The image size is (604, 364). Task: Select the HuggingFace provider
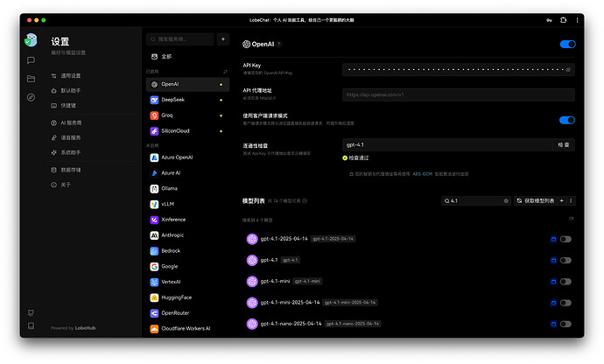click(187, 297)
